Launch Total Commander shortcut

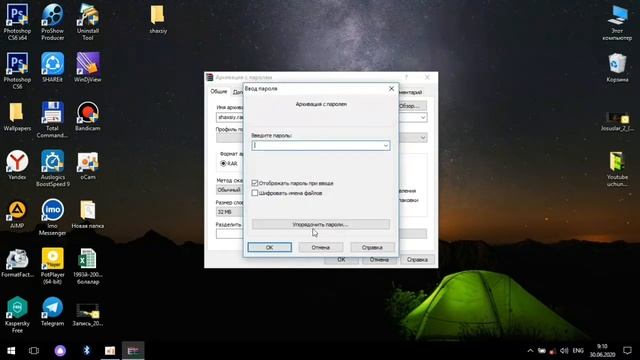(52, 120)
